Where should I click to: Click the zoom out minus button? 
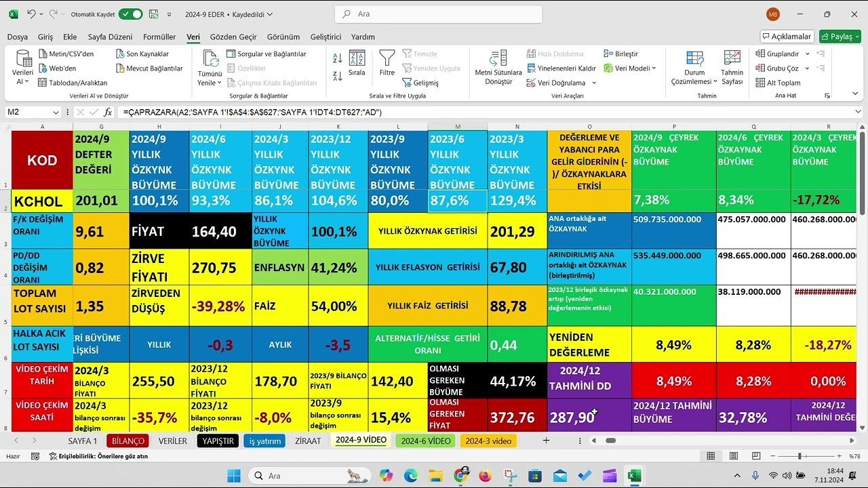774,457
